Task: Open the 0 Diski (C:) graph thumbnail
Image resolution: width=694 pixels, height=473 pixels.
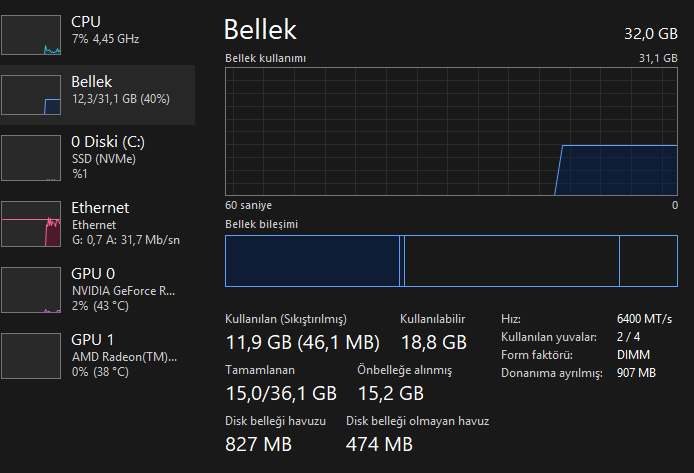Action: click(31, 158)
